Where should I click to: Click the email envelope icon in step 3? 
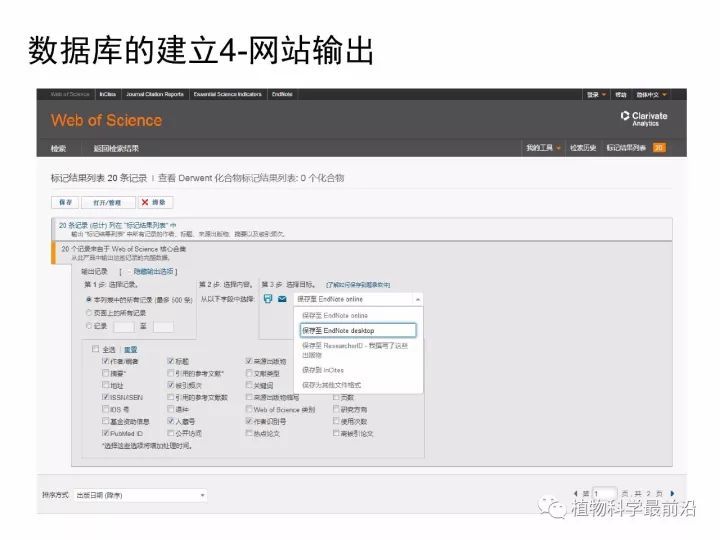[x=282, y=299]
